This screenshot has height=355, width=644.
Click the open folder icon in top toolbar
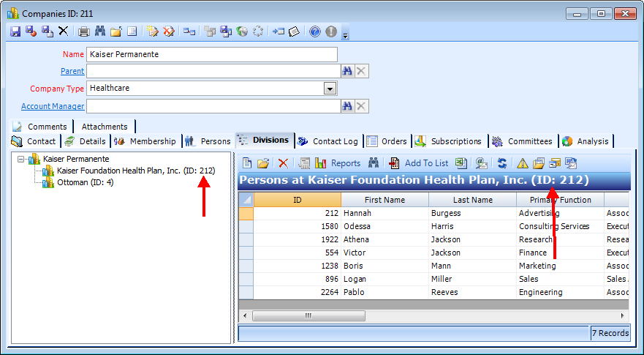(115, 31)
